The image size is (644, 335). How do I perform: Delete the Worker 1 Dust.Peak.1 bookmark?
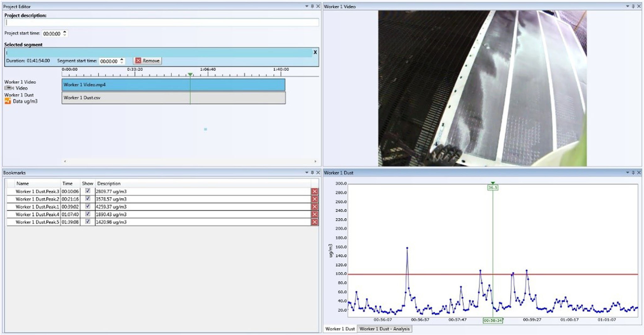(314, 207)
